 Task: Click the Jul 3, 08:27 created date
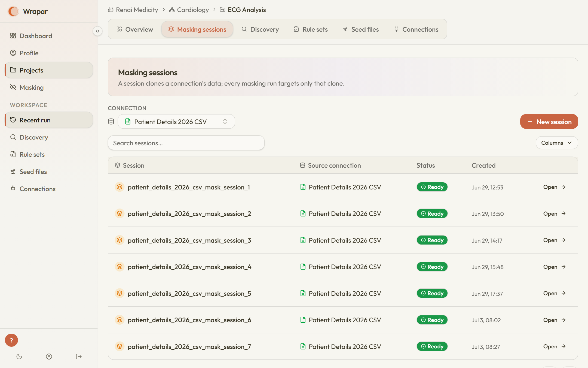tap(486, 347)
